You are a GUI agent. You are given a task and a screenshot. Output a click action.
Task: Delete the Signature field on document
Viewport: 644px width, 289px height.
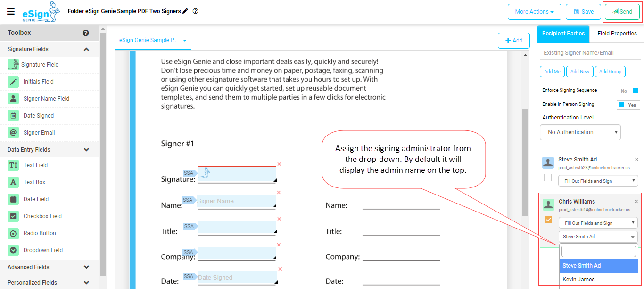(279, 164)
